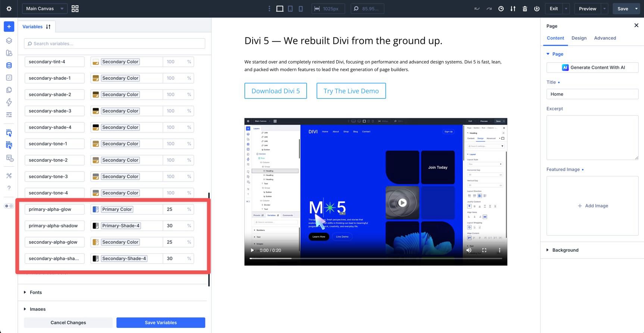Viewport: 644px width, 333px height.
Task: Toggle the light dark mode switch
Action: [9, 206]
